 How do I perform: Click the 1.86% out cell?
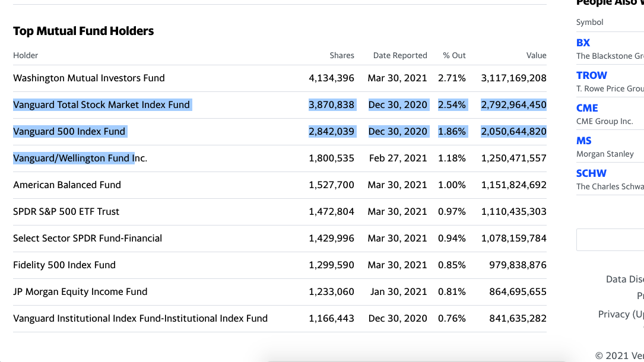452,131
